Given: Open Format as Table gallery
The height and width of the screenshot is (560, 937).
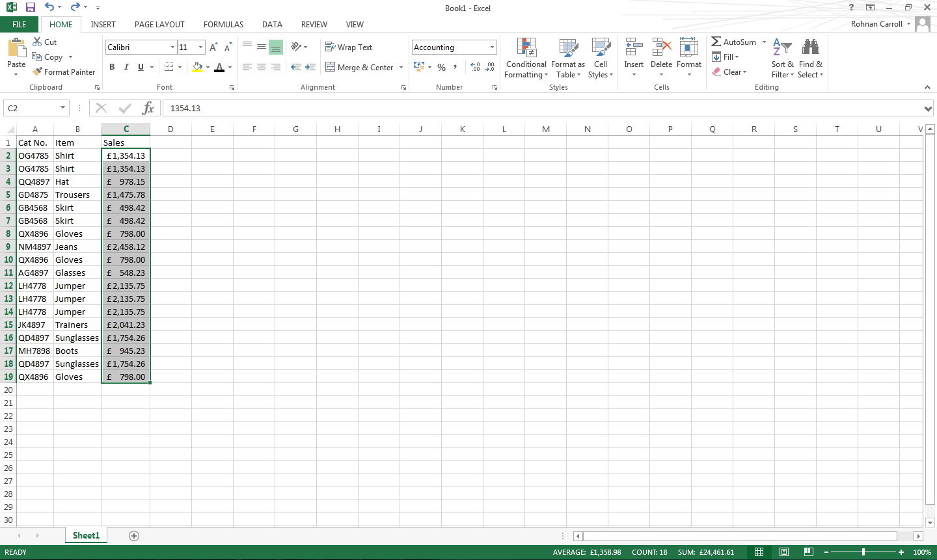Looking at the screenshot, I should point(568,58).
